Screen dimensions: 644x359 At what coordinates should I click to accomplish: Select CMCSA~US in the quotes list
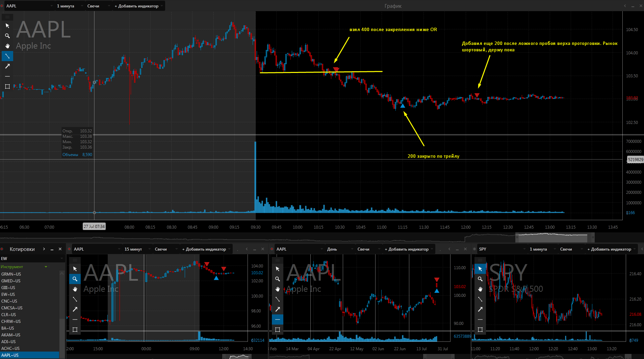click(30, 308)
